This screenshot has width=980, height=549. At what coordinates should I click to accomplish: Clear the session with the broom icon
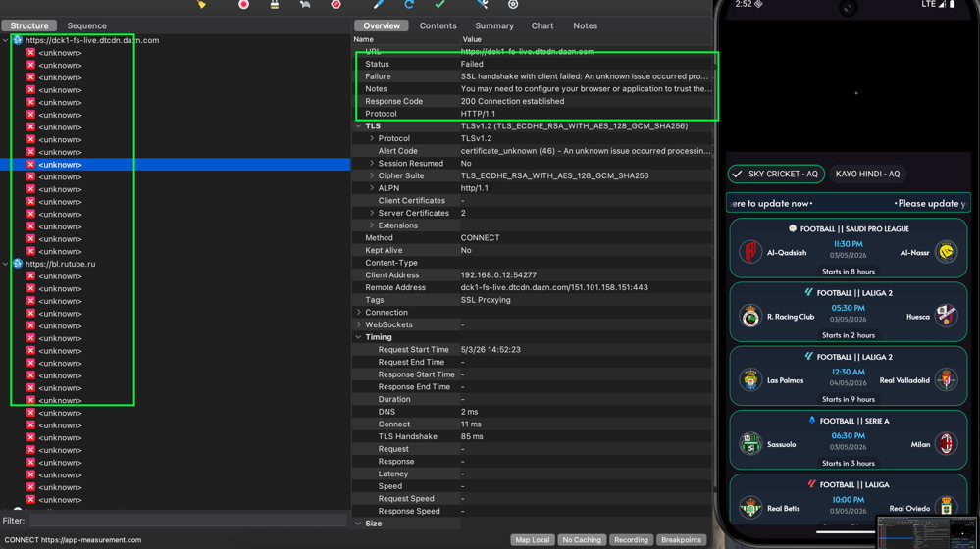(x=201, y=4)
